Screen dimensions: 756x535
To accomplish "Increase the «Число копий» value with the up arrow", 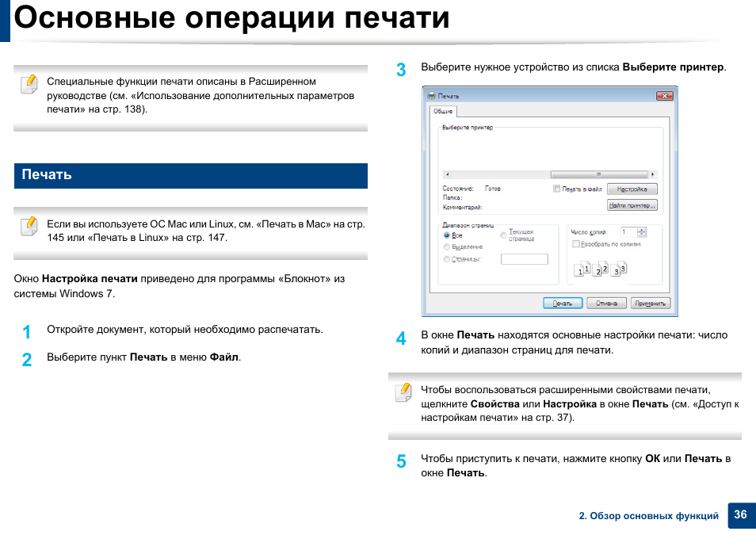I will tap(642, 230).
